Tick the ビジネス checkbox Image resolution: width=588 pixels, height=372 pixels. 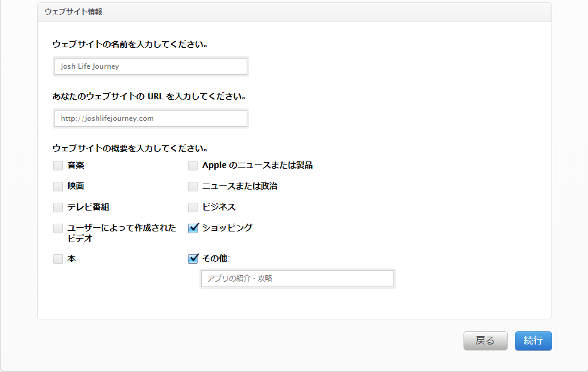coord(193,208)
